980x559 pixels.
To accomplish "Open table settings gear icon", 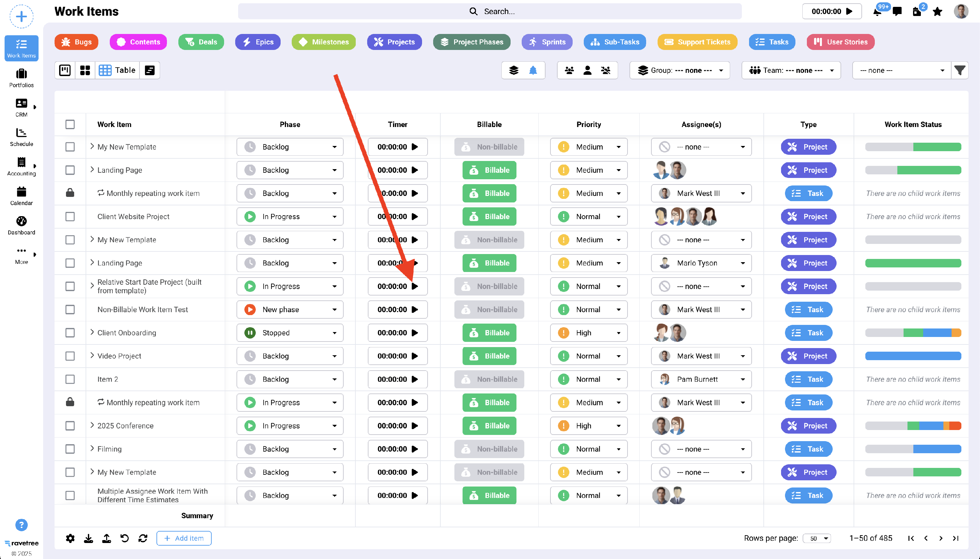I will point(70,538).
